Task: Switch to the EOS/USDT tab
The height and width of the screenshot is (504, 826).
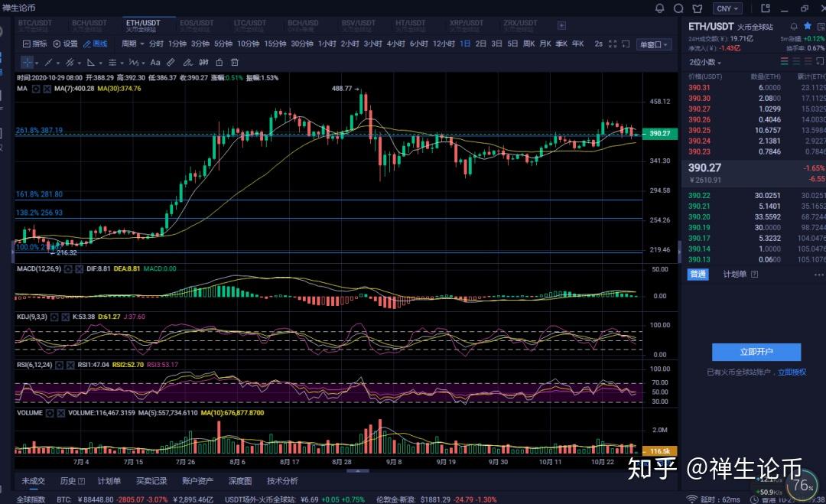Action: click(197, 25)
